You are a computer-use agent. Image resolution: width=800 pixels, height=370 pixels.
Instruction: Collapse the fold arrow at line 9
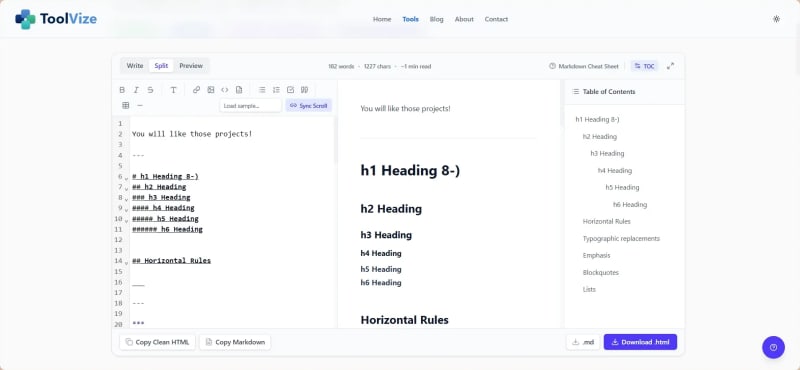tap(126, 210)
